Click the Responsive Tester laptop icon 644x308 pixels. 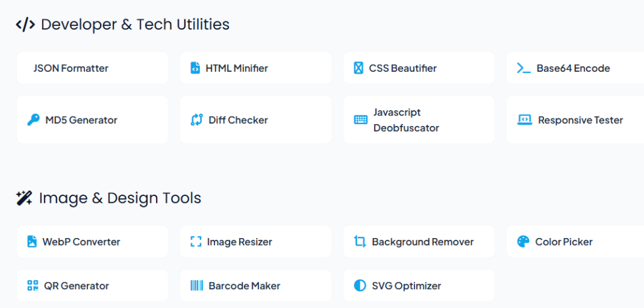(x=525, y=120)
